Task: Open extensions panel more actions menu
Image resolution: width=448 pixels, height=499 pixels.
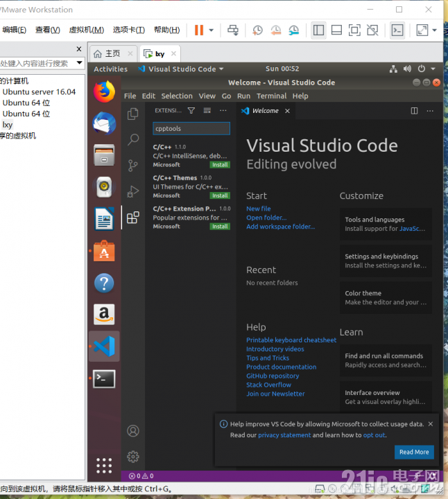Action: pyautogui.click(x=223, y=110)
